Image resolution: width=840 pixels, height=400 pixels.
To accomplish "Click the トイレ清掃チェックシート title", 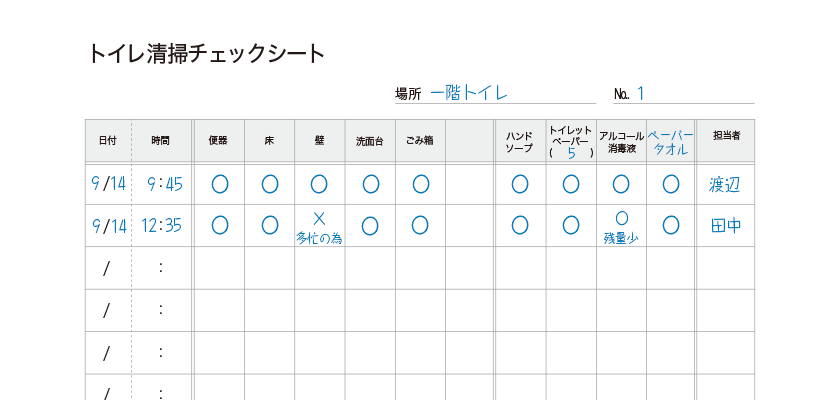I will point(207,53).
